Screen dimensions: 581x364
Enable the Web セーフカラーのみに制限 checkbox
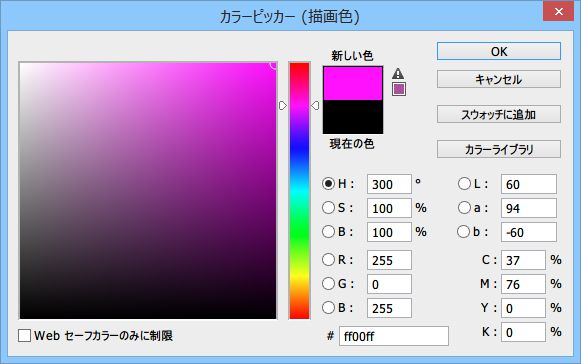[x=24, y=336]
